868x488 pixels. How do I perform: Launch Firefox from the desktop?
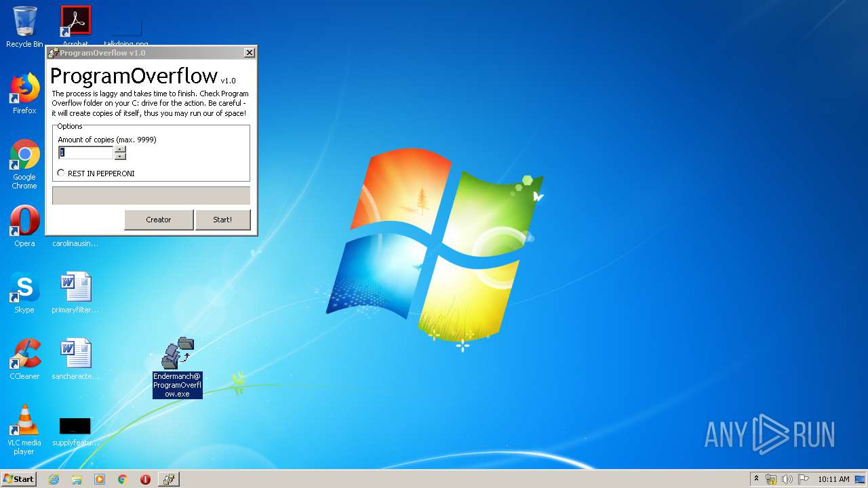coord(24,94)
